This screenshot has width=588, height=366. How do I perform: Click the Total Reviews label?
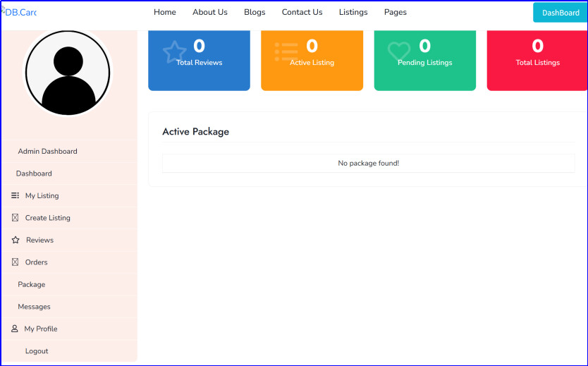coord(199,63)
